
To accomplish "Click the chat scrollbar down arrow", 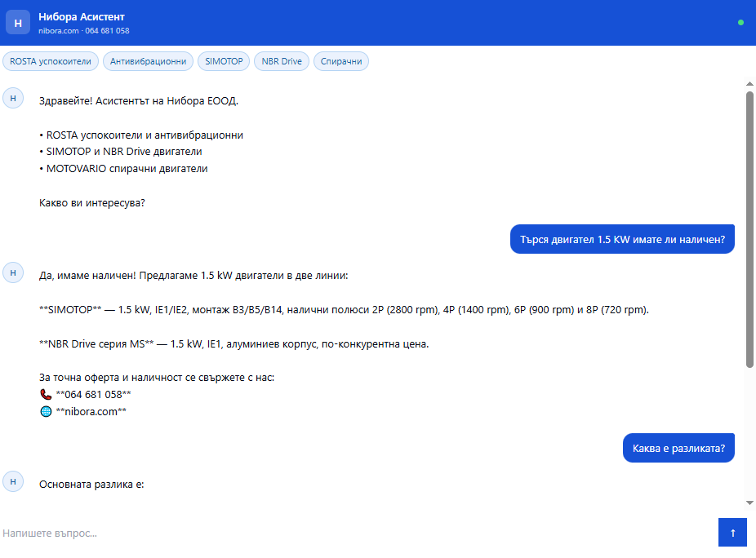I will (x=749, y=503).
